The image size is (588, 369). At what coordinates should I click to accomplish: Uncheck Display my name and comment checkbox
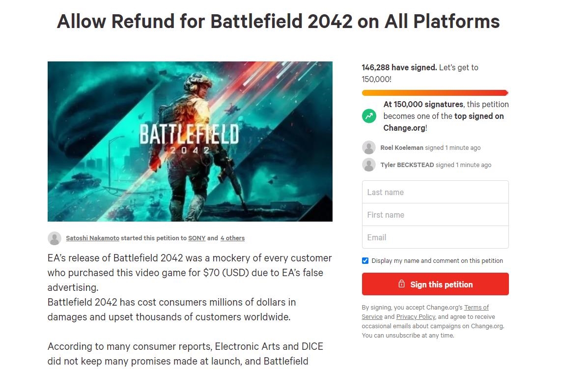pyautogui.click(x=365, y=261)
